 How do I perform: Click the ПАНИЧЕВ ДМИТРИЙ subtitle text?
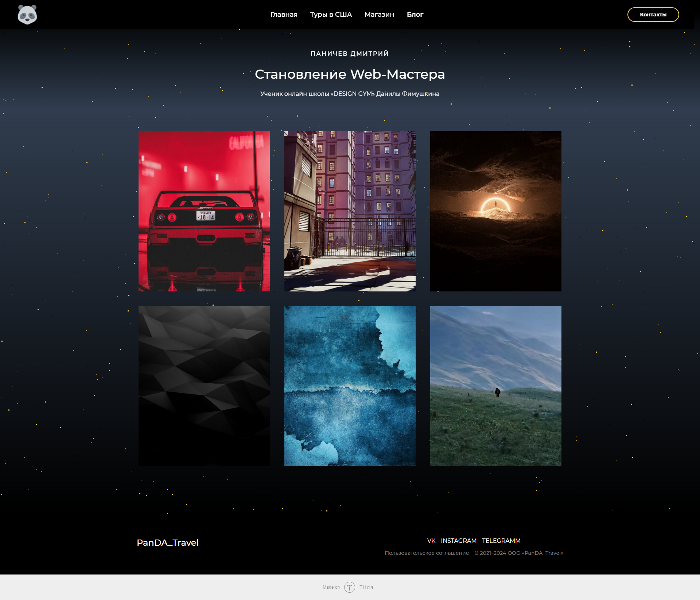[x=350, y=54]
